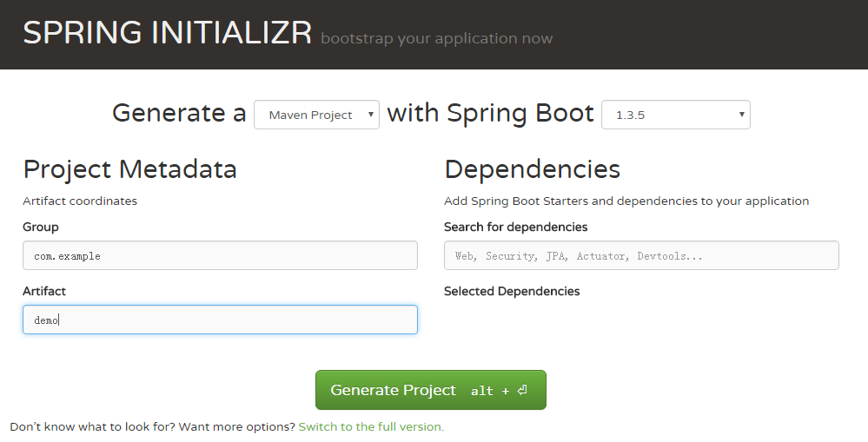Viewport: 868px width, 442px height.
Task: Click the Group input field containing com.example
Action: [x=220, y=255]
